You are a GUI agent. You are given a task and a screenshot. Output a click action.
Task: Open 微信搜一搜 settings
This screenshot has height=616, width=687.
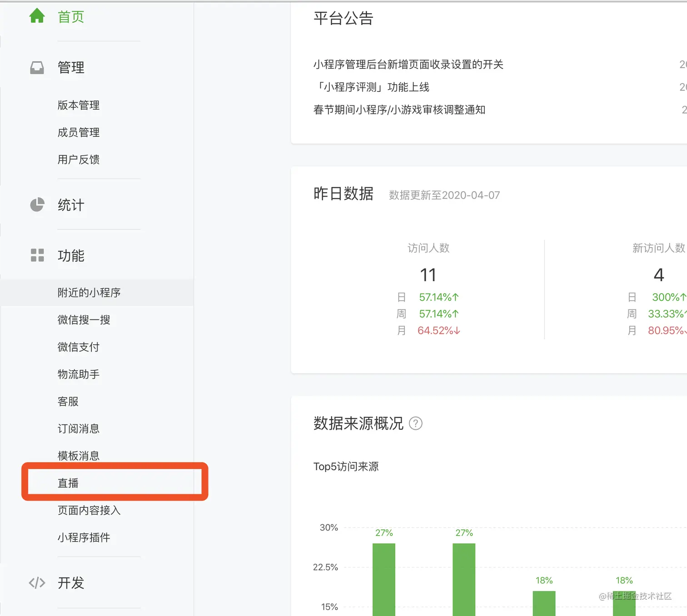pos(84,319)
